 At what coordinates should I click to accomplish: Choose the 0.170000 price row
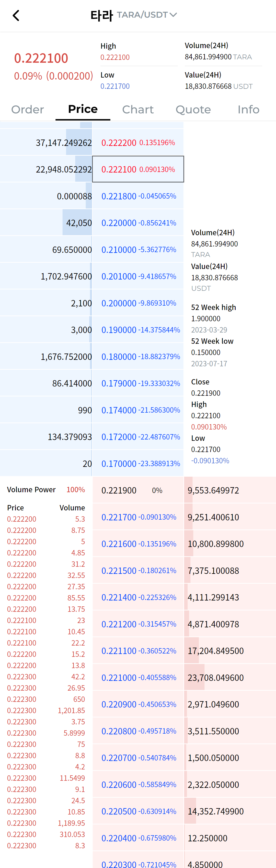pyautogui.click(x=138, y=464)
